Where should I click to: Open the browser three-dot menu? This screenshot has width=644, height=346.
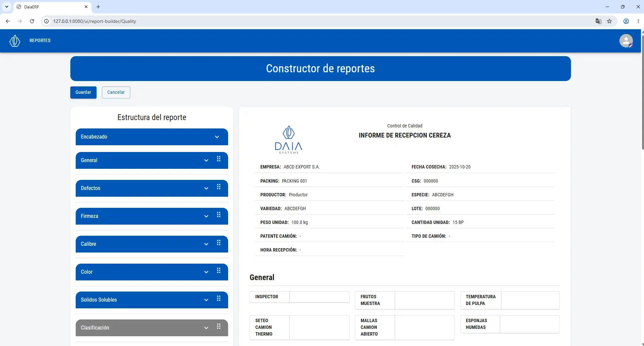click(x=638, y=21)
